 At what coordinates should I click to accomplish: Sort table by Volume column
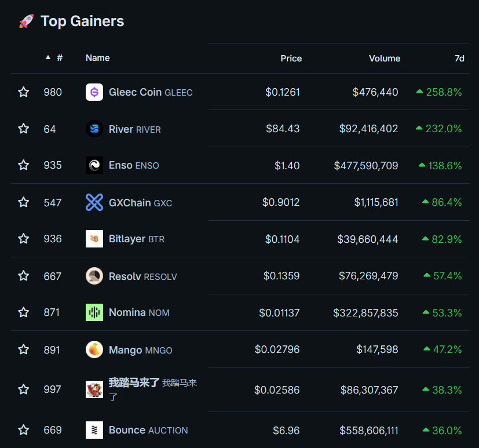tap(385, 59)
